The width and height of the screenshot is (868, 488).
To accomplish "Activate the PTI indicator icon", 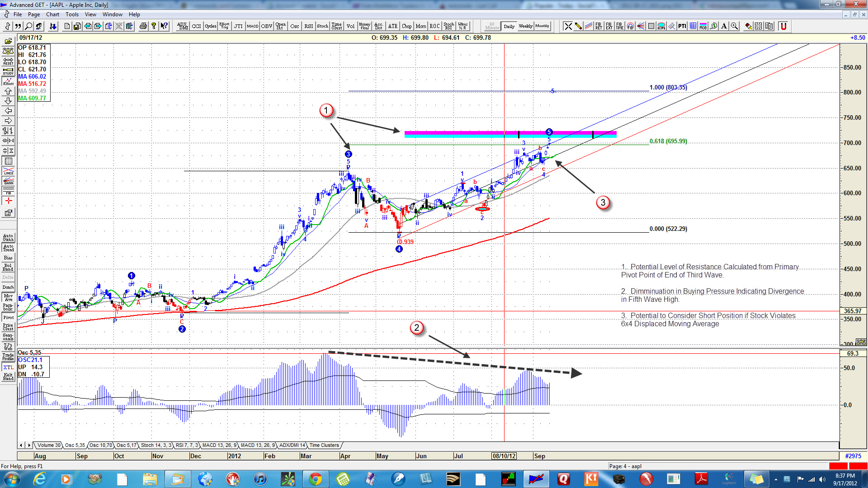I will click(682, 26).
